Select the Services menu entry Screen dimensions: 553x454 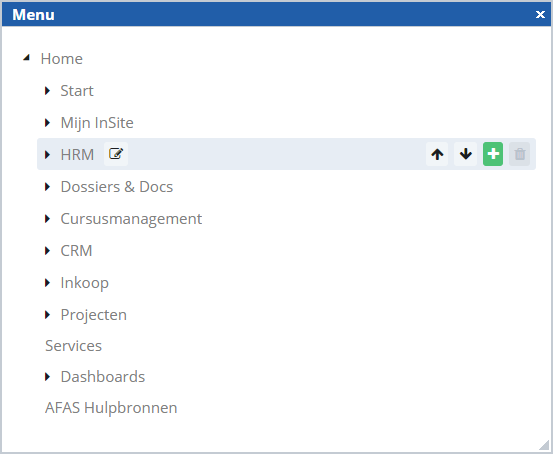(x=73, y=346)
